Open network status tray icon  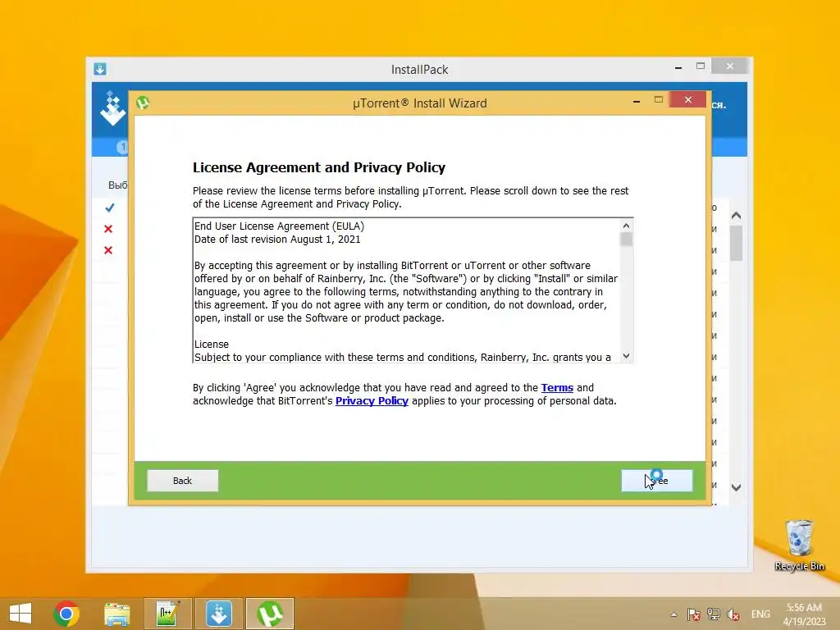[x=714, y=614]
